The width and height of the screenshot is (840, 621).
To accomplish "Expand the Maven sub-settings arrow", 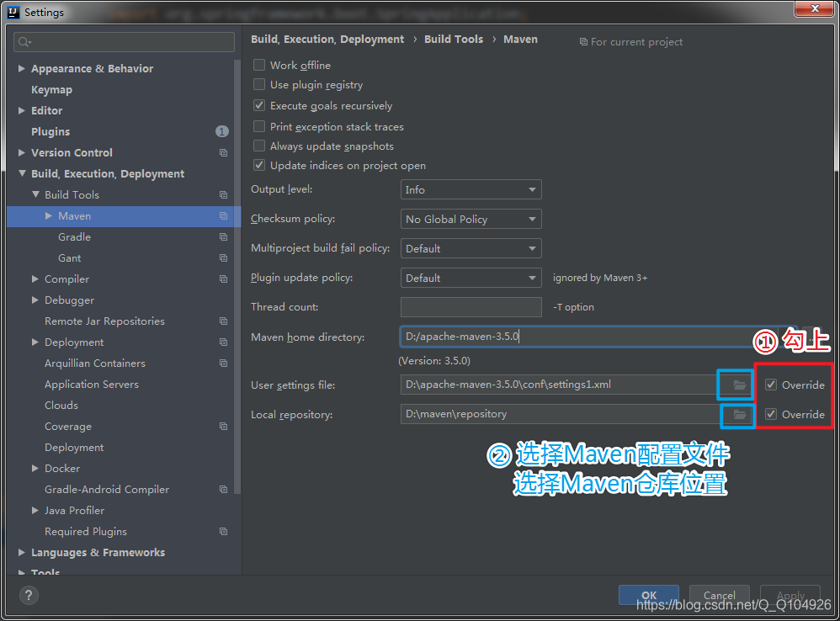I will (x=49, y=215).
